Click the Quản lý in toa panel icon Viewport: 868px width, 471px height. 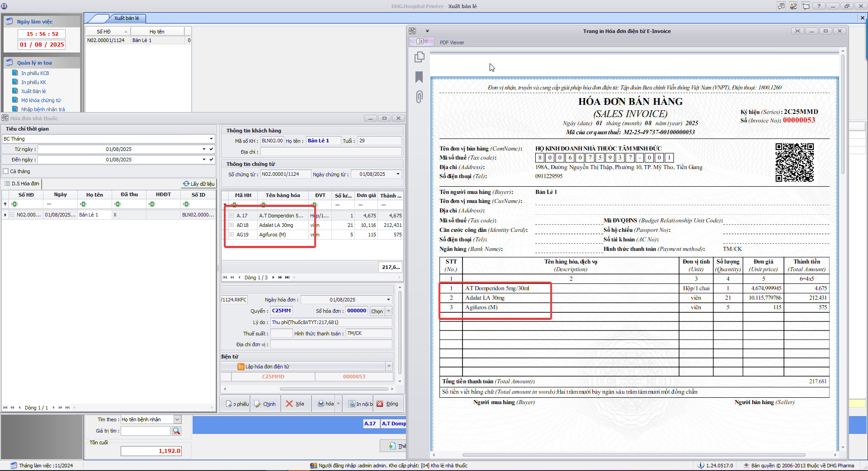coord(9,62)
